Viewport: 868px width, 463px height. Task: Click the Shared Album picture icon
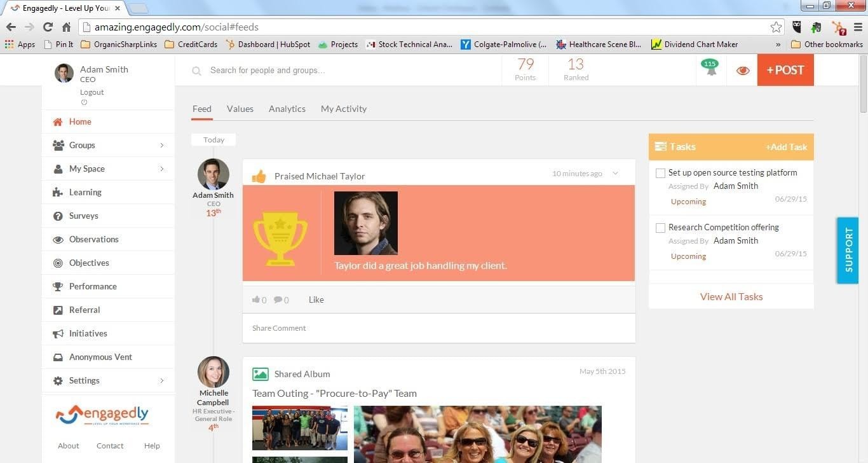click(x=260, y=374)
